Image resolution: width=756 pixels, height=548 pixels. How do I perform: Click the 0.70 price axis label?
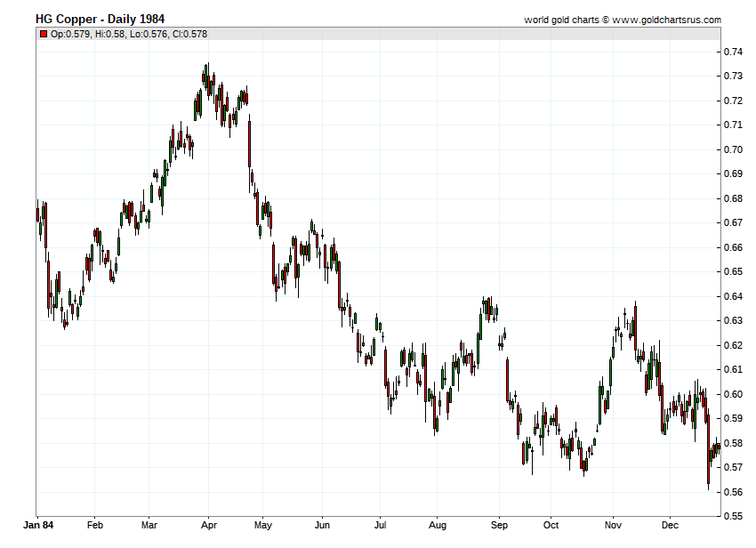tap(734, 149)
